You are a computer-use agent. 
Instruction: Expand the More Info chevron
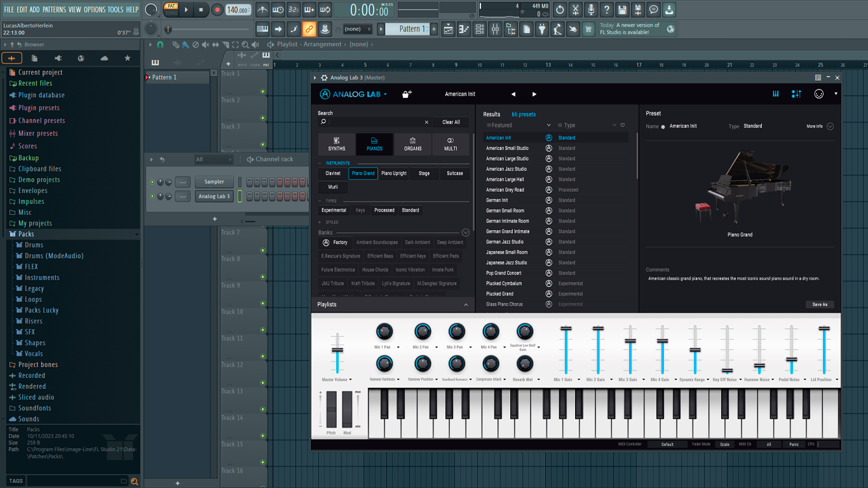[830, 126]
